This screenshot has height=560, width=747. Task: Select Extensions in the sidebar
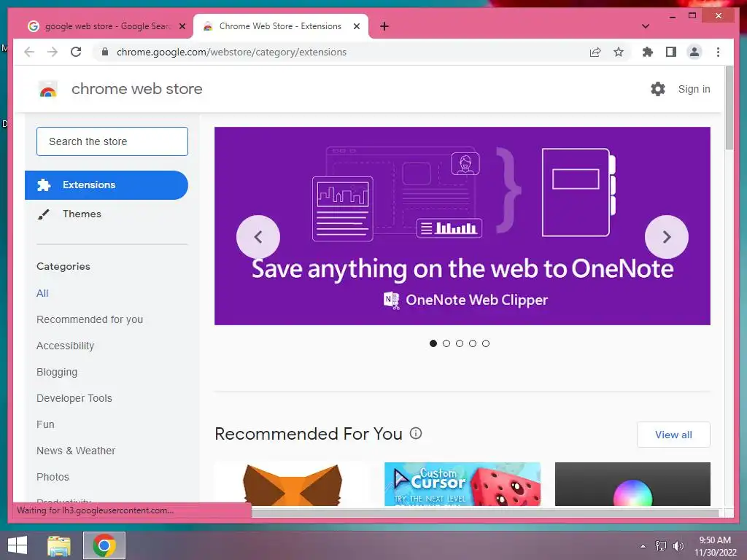(x=107, y=184)
